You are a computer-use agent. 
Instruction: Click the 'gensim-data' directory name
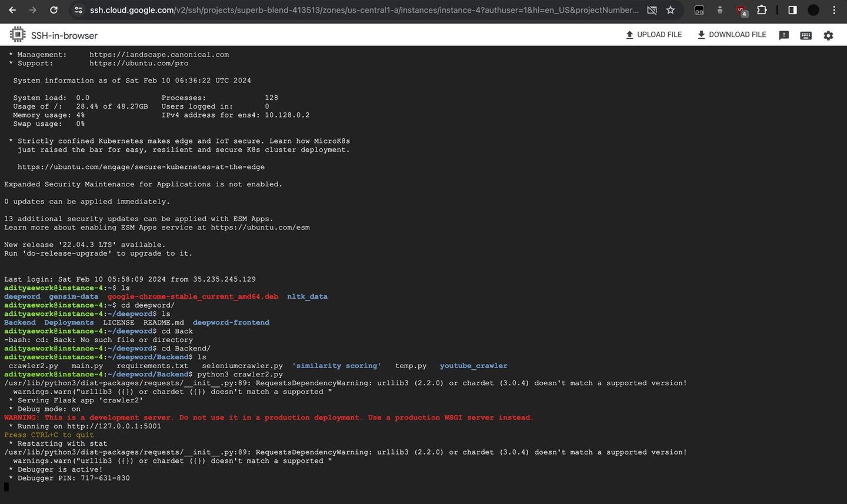(74, 296)
